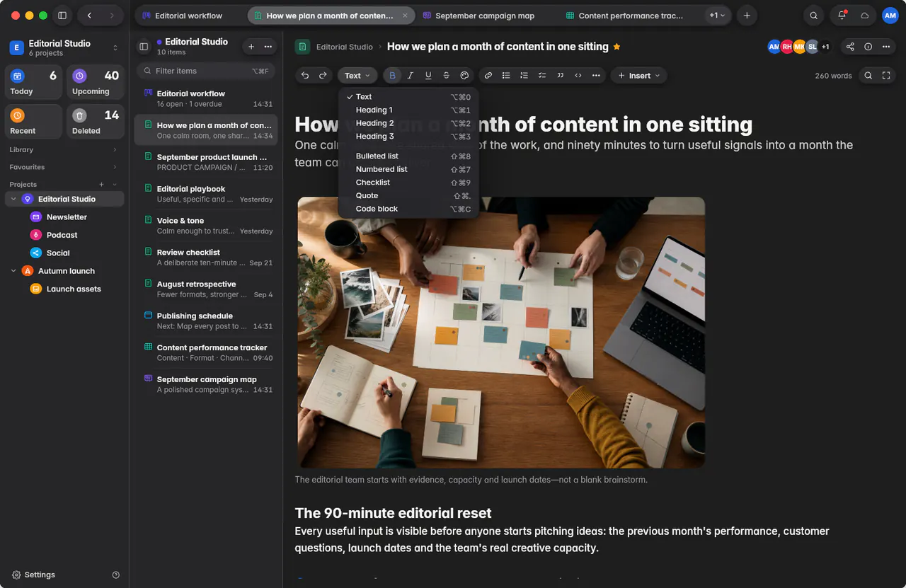Open the Today smart list
Screen dimensions: 906x588
pos(34,82)
